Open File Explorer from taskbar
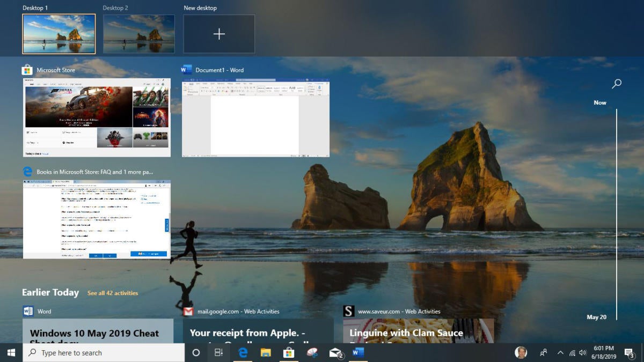Image resolution: width=644 pixels, height=362 pixels. pos(266,352)
